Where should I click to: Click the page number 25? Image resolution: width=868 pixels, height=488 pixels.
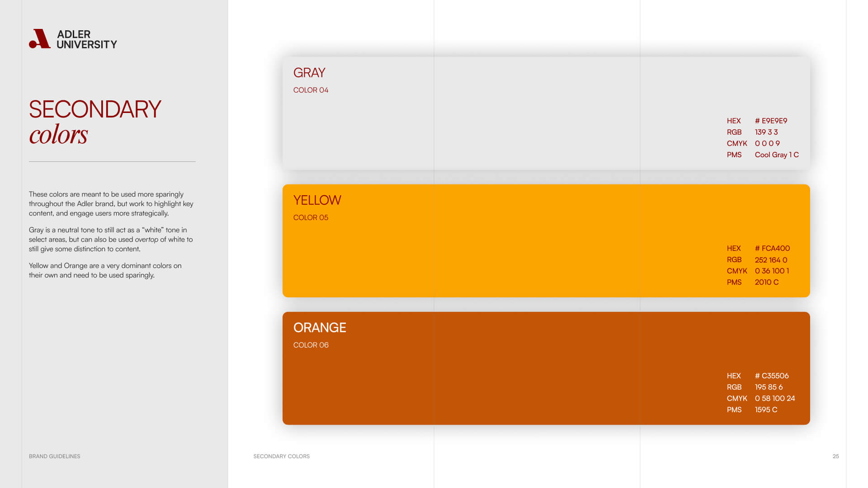point(835,456)
